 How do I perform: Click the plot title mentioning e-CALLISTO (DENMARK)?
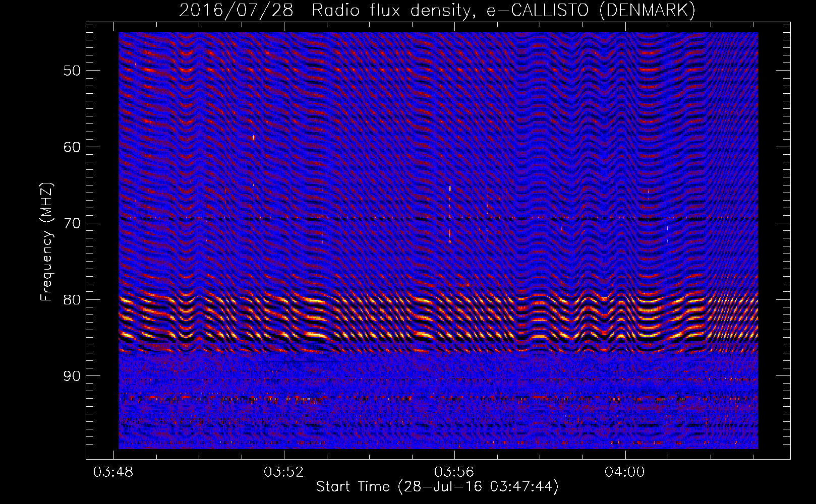point(437,10)
